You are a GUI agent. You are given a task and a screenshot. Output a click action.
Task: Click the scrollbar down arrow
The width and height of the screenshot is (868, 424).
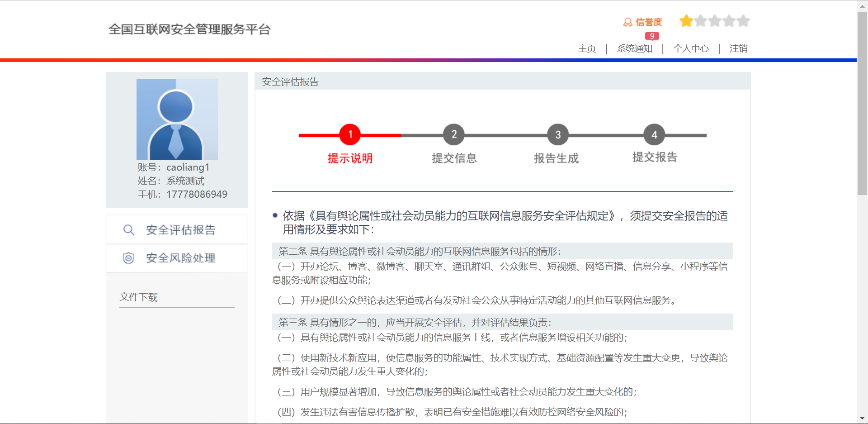862,419
